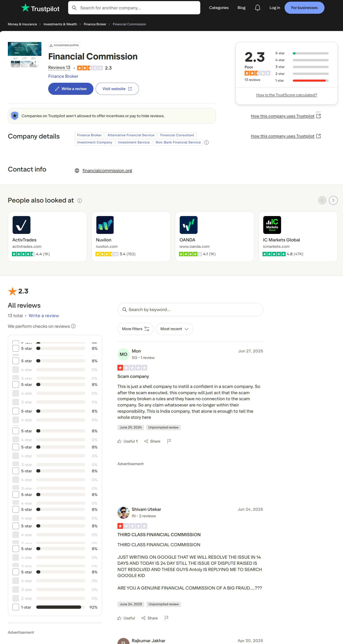Share Mon's Scam company review
The height and width of the screenshot is (644, 343).
pos(152,441)
